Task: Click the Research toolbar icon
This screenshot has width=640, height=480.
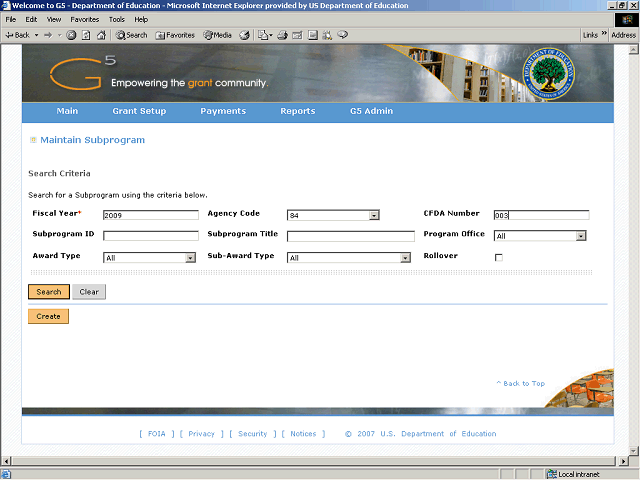Action: (327, 35)
